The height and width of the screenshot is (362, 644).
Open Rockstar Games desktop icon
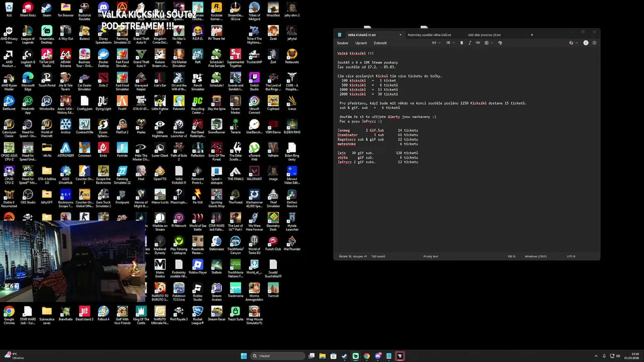216,11
